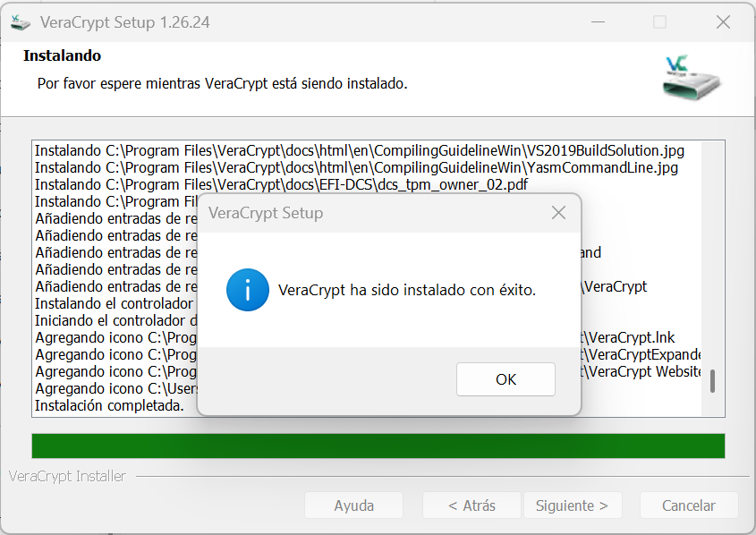Click the green installation progress bar

click(x=378, y=446)
